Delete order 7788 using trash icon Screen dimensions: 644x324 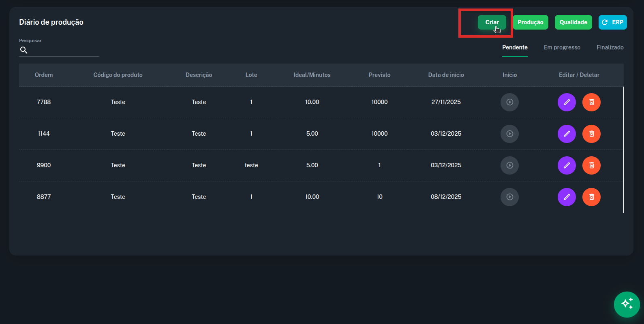pyautogui.click(x=591, y=102)
